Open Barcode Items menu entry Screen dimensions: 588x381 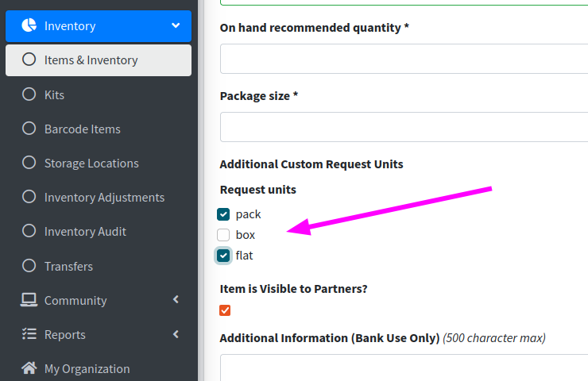coord(99,129)
